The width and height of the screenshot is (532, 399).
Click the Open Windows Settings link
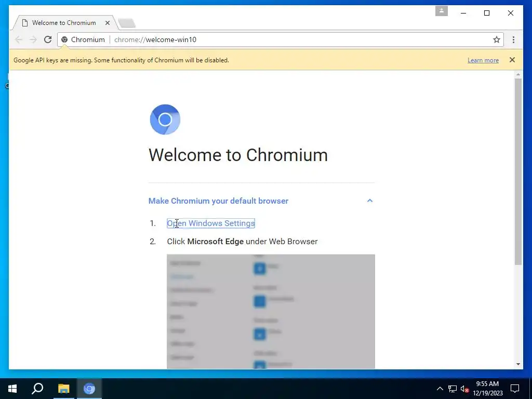click(211, 223)
